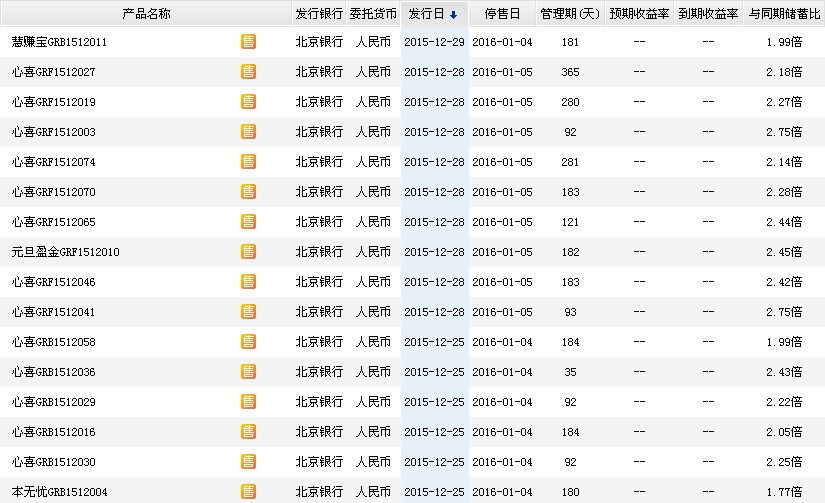Image resolution: width=825 pixels, height=503 pixels.
Task: Open product 心喜GRF1512070
Action: 54,192
